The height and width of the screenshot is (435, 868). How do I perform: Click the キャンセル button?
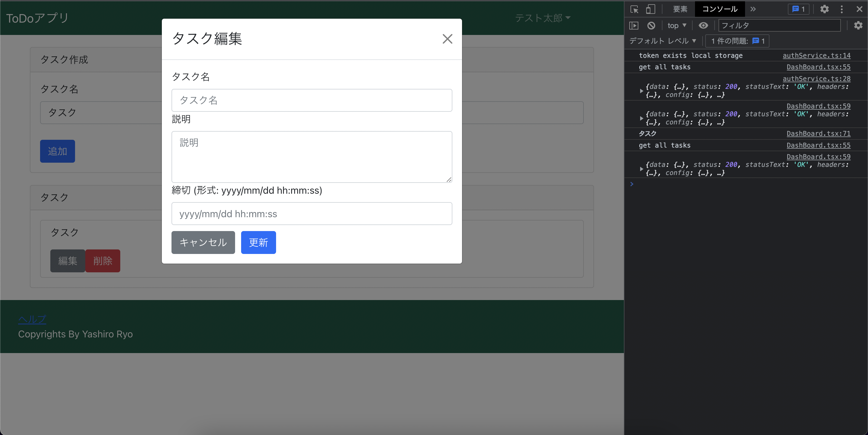tap(203, 243)
